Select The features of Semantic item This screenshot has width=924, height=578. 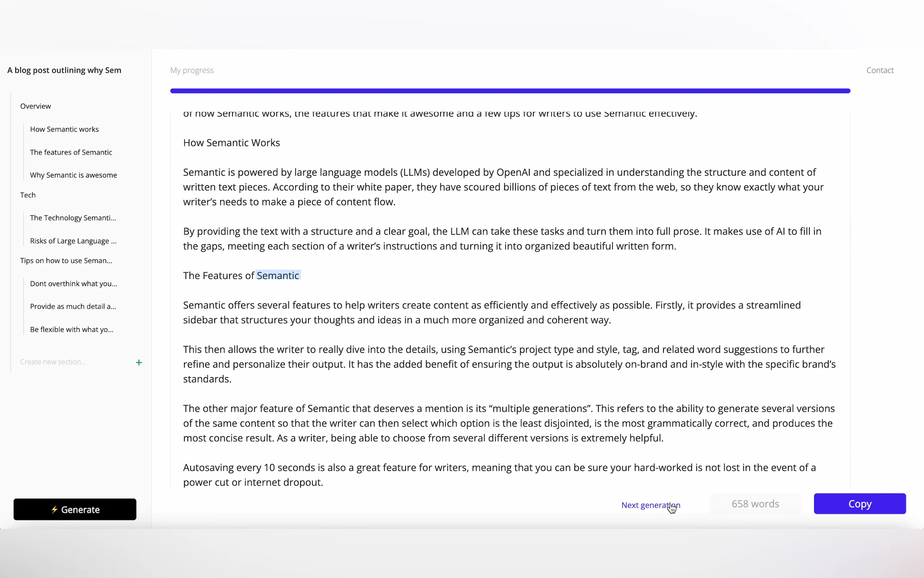tap(71, 152)
